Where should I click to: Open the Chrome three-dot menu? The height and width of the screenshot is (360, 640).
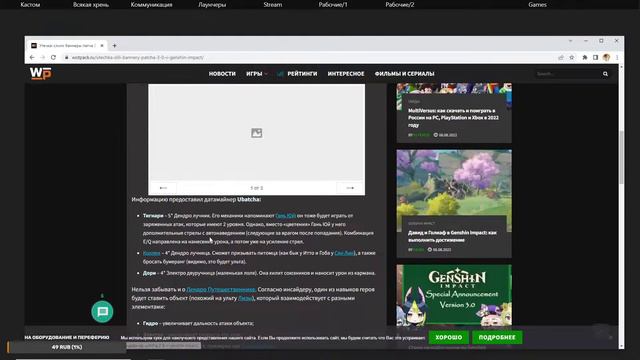(617, 58)
